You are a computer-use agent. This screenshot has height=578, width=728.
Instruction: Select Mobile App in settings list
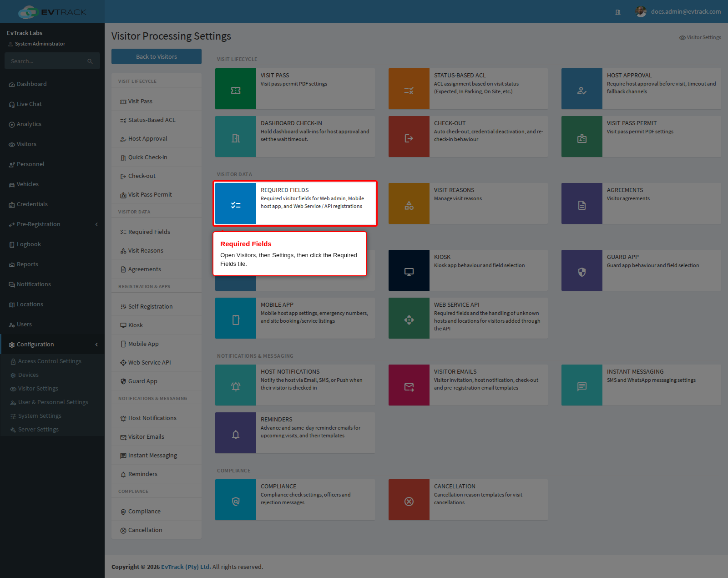point(157,344)
